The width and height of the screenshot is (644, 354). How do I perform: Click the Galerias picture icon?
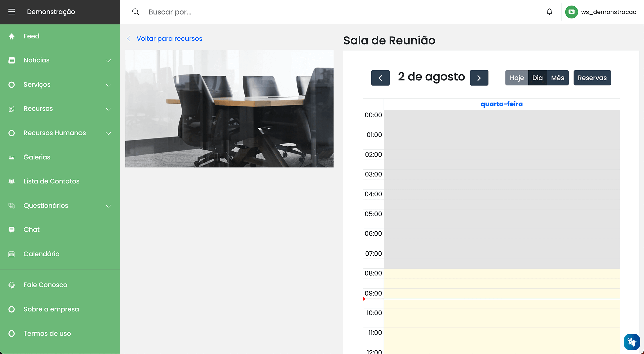click(12, 157)
